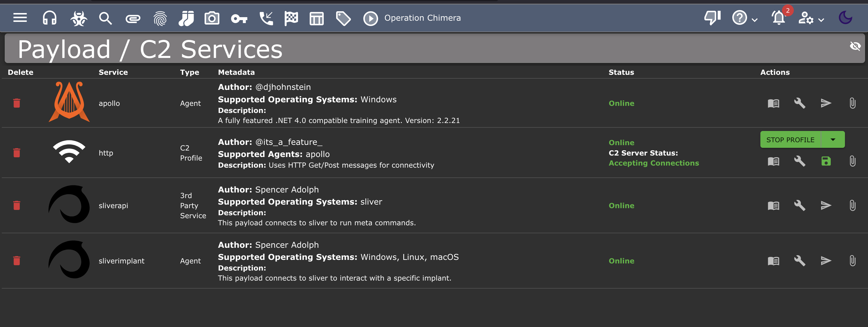This screenshot has height=327, width=868.
Task: Toggle dark mode moon icon
Action: pyautogui.click(x=845, y=18)
